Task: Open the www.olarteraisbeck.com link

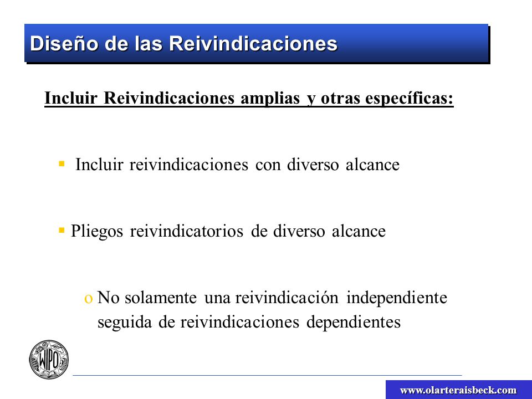Action: pyautogui.click(x=458, y=390)
